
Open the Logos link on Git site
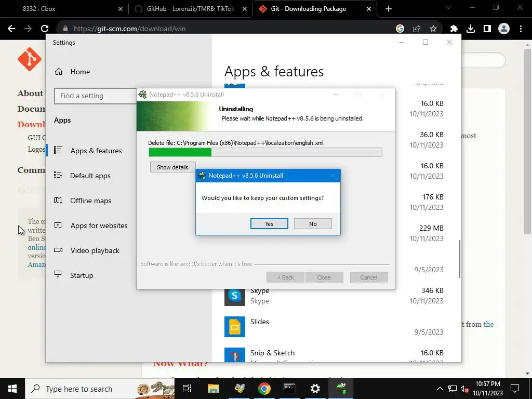click(37, 149)
